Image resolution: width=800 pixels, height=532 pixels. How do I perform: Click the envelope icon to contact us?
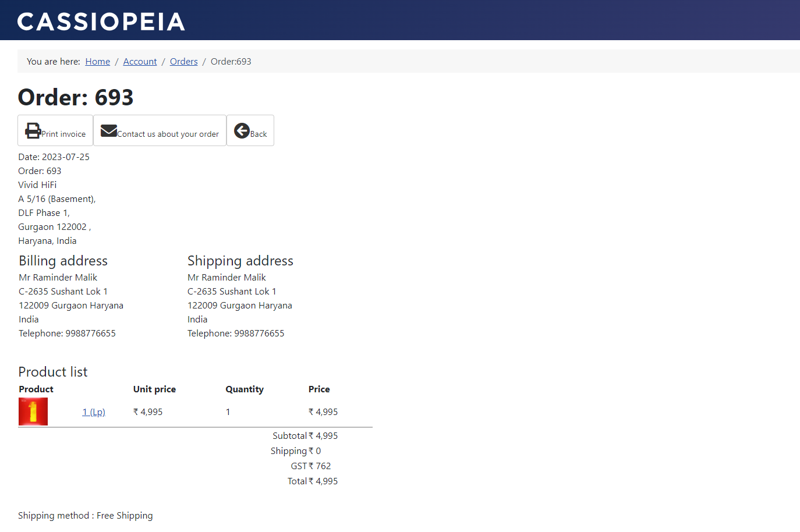(x=109, y=130)
